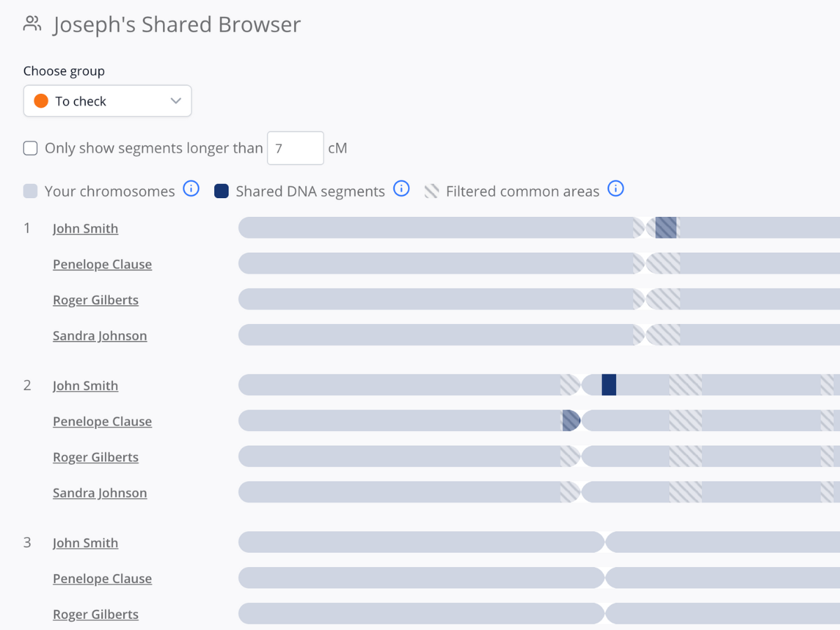Select Roger Gilberts on chromosome 1
Screen dimensions: 840x630
[x=96, y=300]
